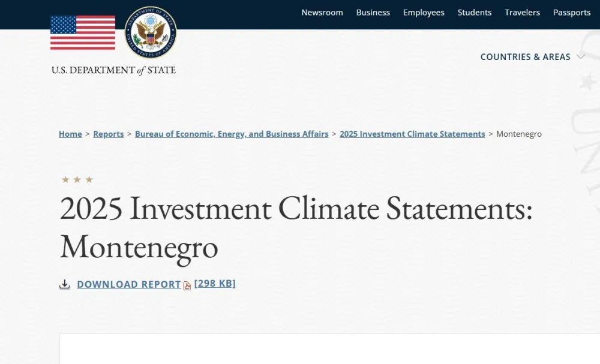The width and height of the screenshot is (600, 364).
Task: Go to Home via the breadcrumb
Action: pyautogui.click(x=70, y=134)
